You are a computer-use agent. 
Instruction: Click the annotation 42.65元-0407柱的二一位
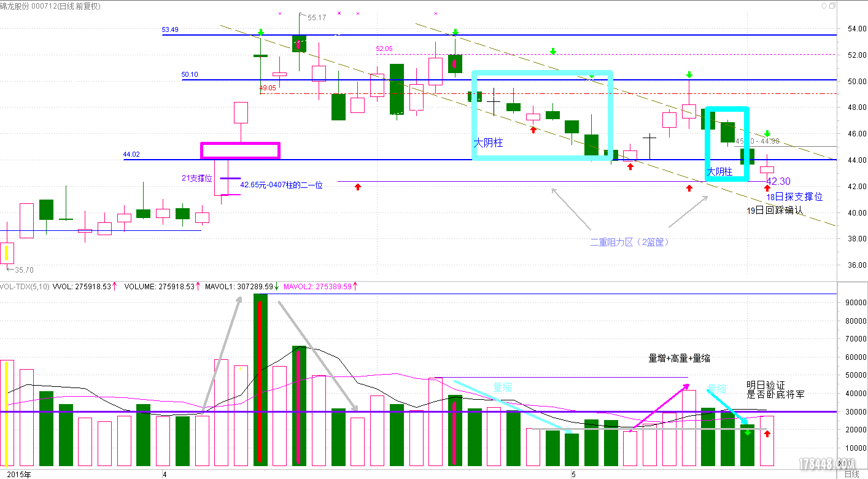[x=281, y=184]
